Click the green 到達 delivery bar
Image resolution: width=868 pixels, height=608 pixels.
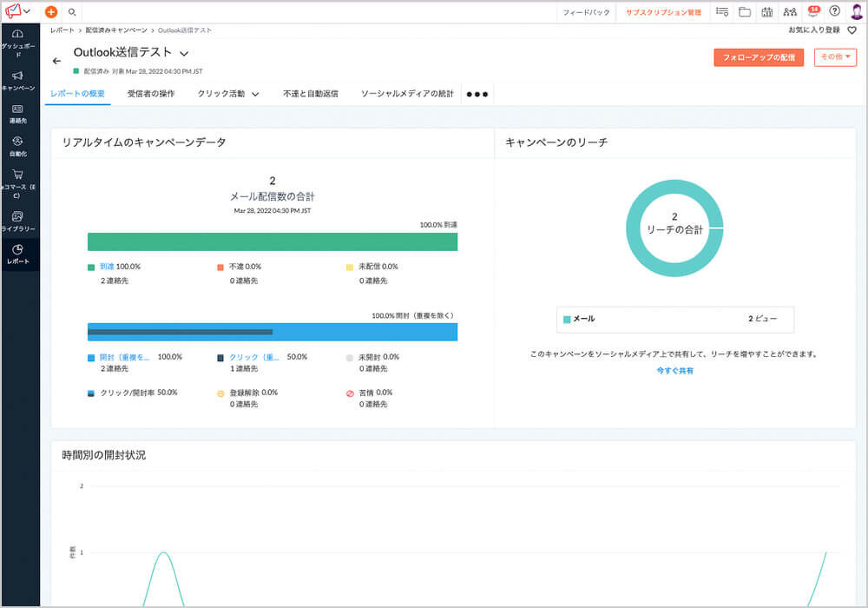[273, 242]
